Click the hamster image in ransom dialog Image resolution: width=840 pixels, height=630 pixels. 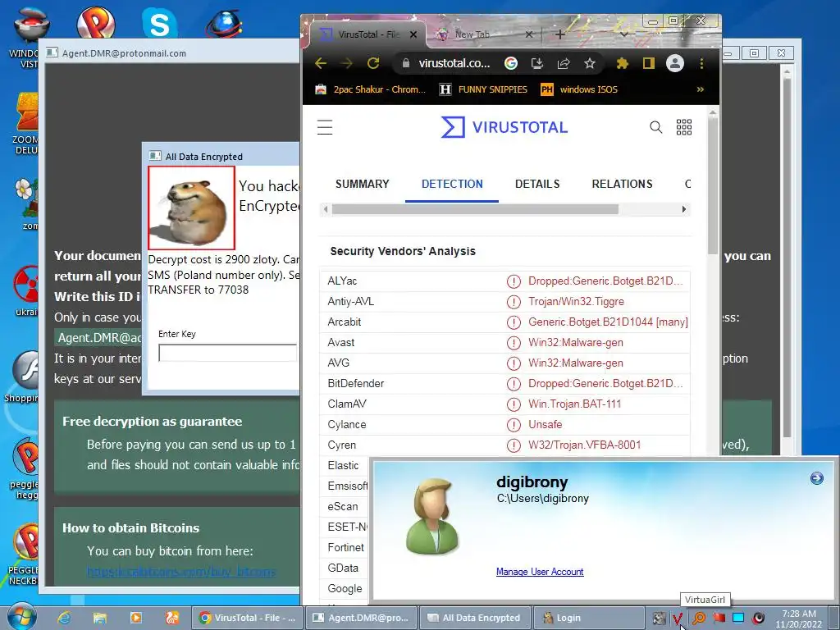pos(191,208)
